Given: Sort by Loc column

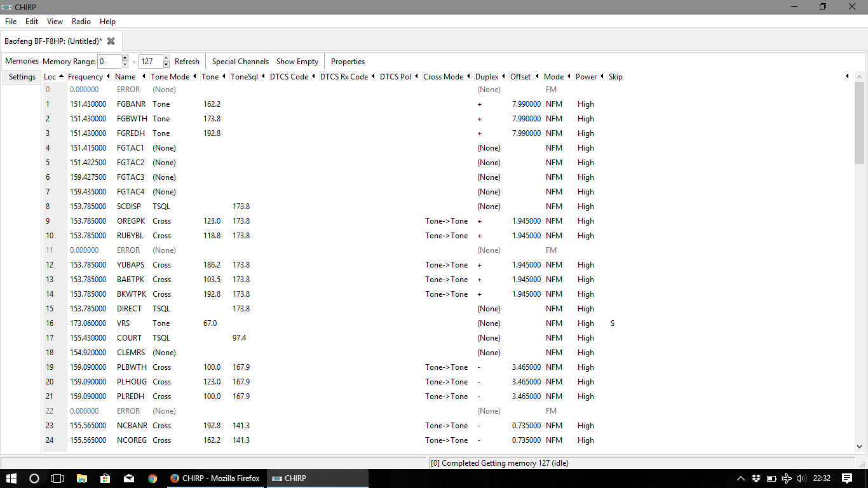Looking at the screenshot, I should (x=53, y=77).
